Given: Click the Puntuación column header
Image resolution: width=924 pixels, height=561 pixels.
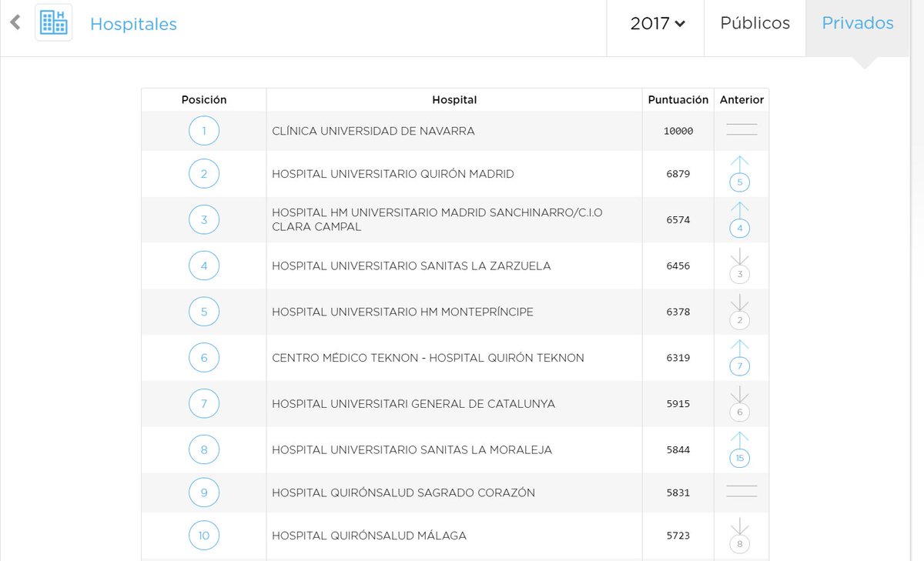Looking at the screenshot, I should (x=678, y=99).
